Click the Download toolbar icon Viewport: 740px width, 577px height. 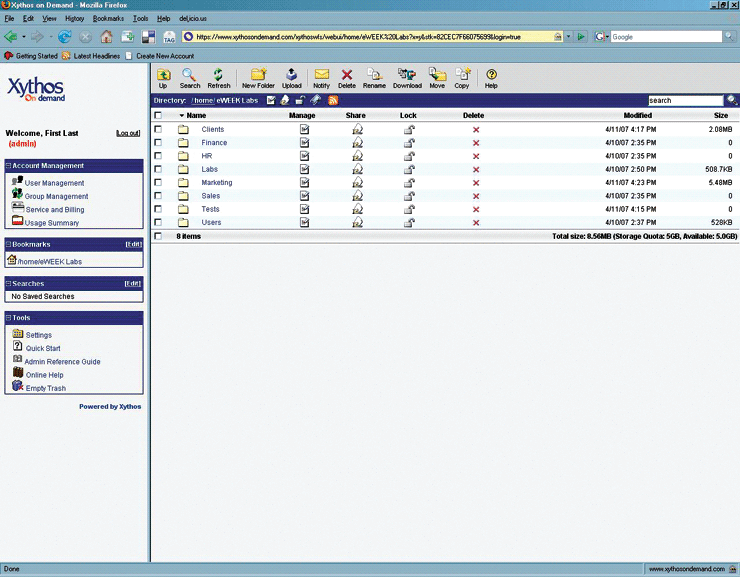pyautogui.click(x=407, y=78)
